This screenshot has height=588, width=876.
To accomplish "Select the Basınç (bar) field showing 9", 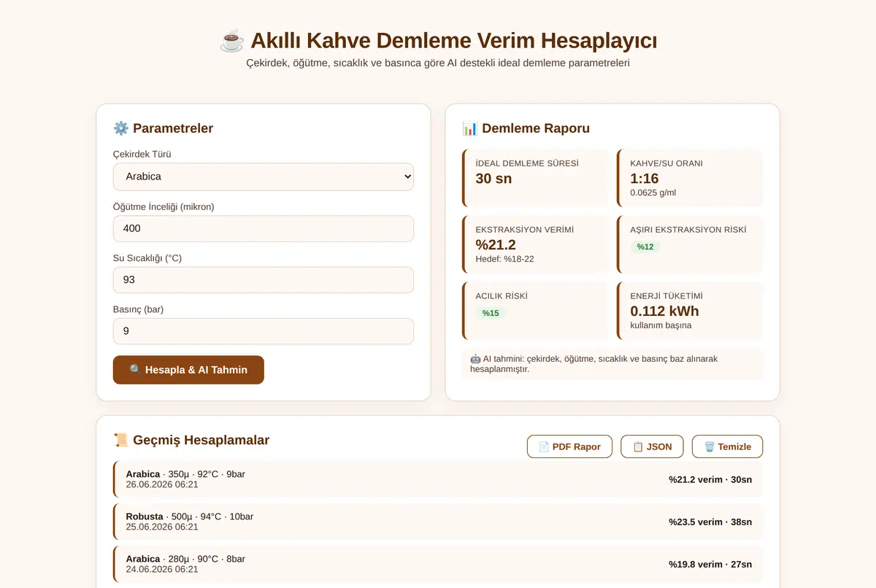I will tap(264, 331).
